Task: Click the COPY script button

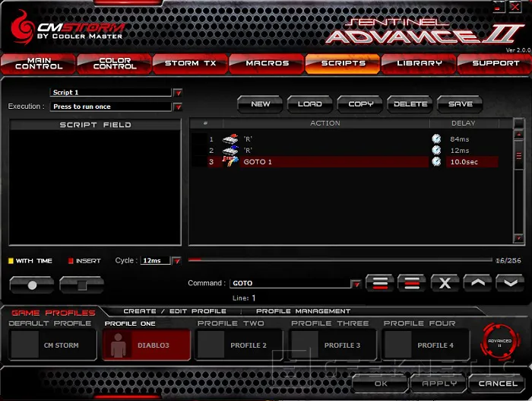Action: pos(360,104)
